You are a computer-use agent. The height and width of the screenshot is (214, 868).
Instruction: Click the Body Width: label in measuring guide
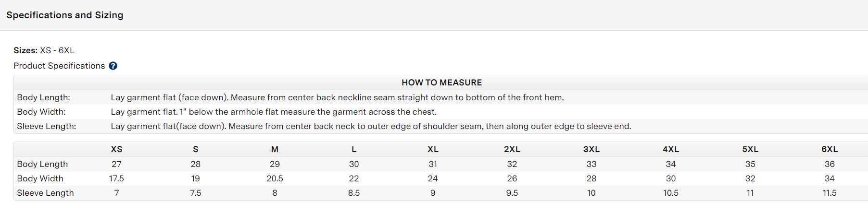point(41,112)
